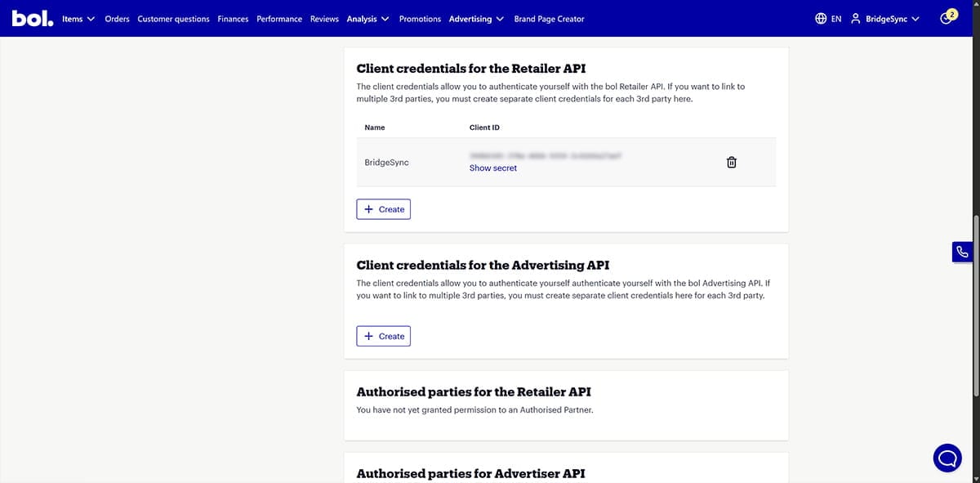Open the chat support bubble
Viewport: 980px width, 483px height.
tap(947, 458)
